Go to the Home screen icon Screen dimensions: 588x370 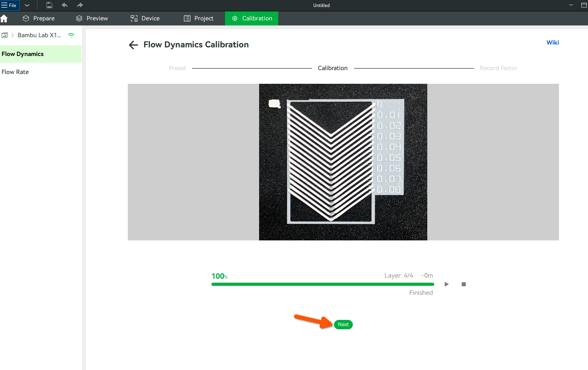point(4,18)
